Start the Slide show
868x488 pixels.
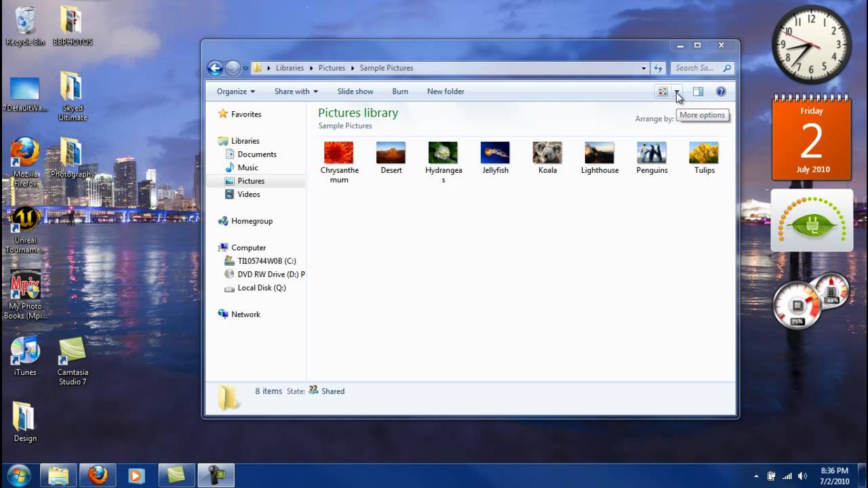[x=355, y=91]
